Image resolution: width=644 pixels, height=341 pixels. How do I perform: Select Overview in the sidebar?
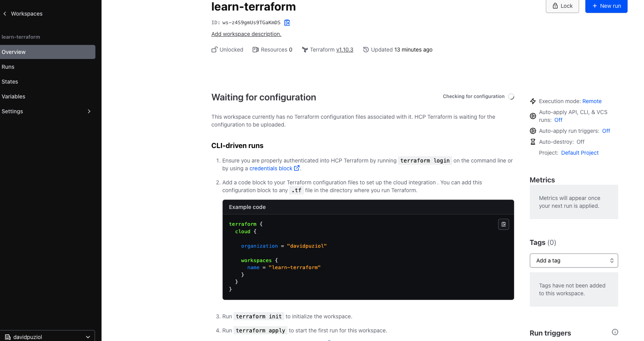tap(48, 52)
